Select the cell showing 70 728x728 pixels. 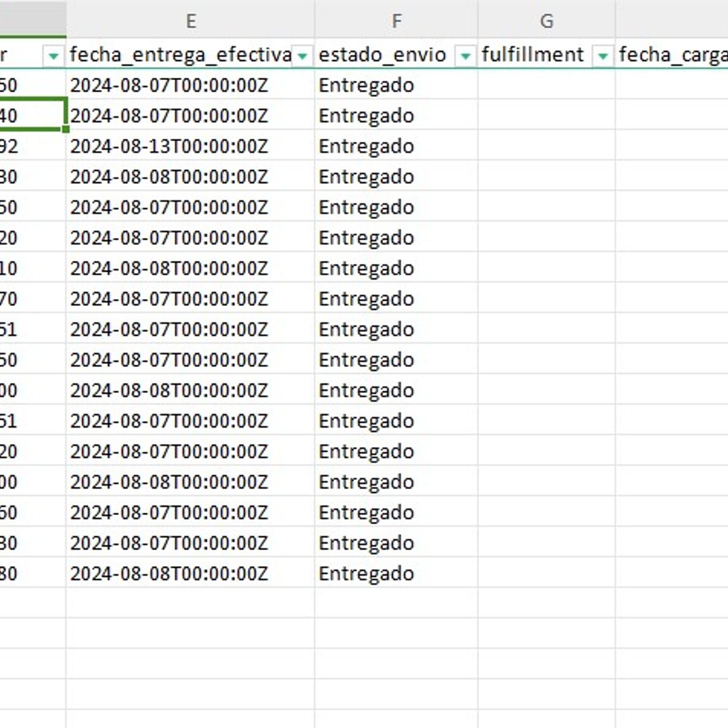pos(33,298)
